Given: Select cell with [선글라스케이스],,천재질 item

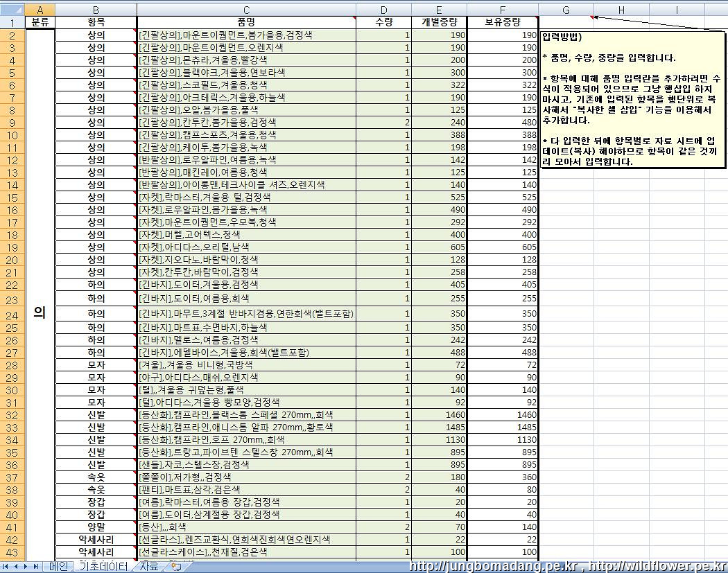Looking at the screenshot, I should tap(247, 552).
